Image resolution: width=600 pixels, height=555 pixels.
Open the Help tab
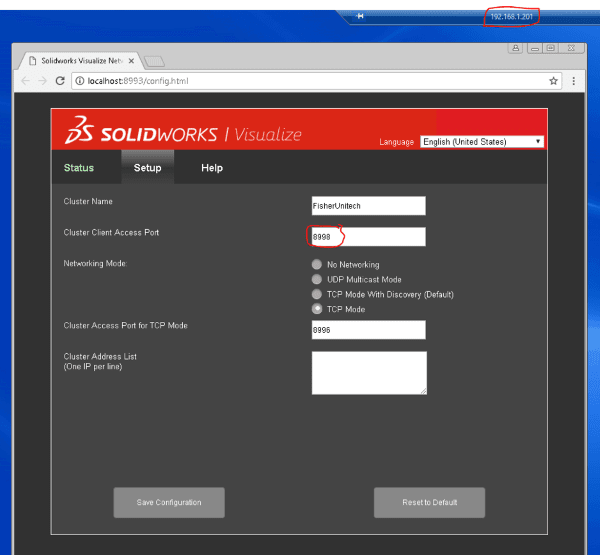[x=212, y=168]
